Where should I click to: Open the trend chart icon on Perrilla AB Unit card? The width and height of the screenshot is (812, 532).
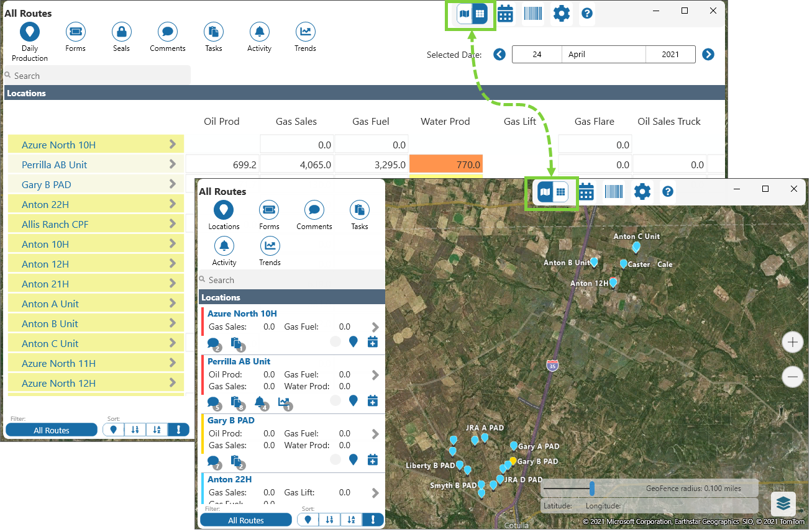(x=284, y=403)
